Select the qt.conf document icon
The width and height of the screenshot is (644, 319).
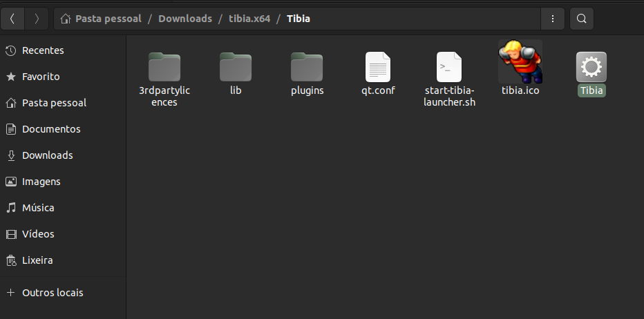pyautogui.click(x=378, y=66)
